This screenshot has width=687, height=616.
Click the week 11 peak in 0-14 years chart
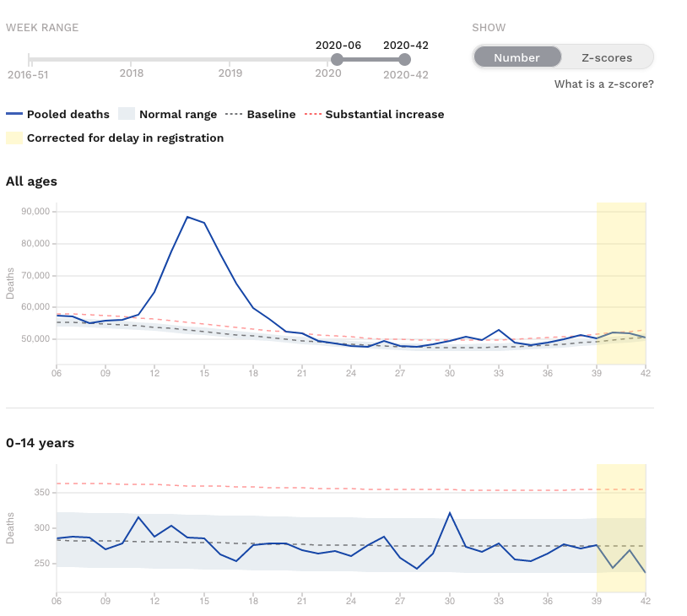coord(138,517)
